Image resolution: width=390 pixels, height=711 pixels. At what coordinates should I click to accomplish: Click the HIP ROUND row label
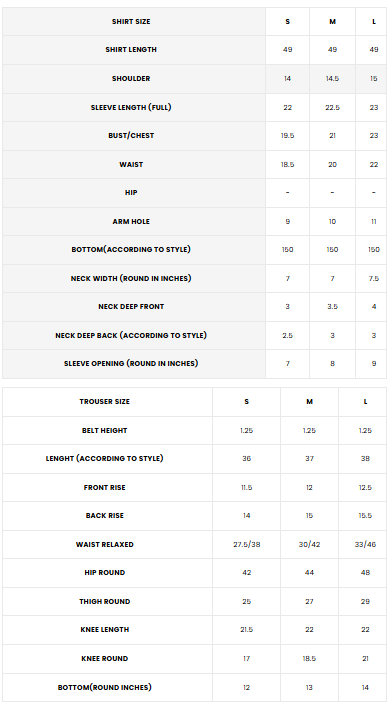coord(105,573)
